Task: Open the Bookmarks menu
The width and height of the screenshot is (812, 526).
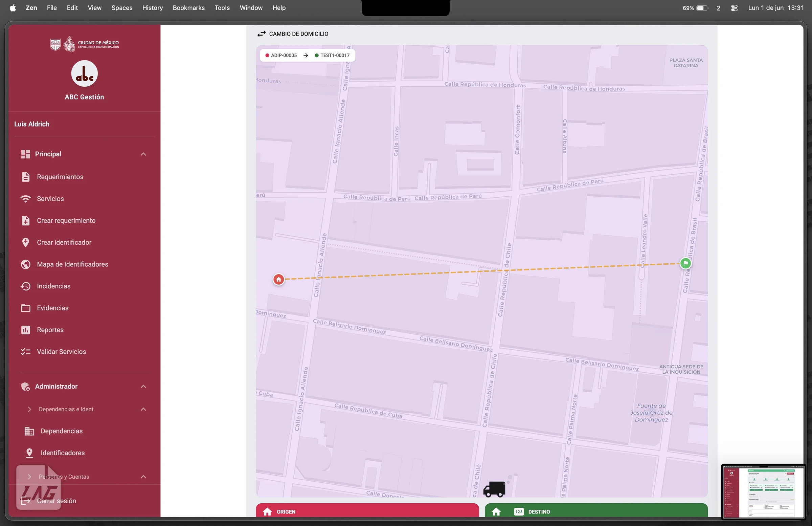Action: coord(188,8)
